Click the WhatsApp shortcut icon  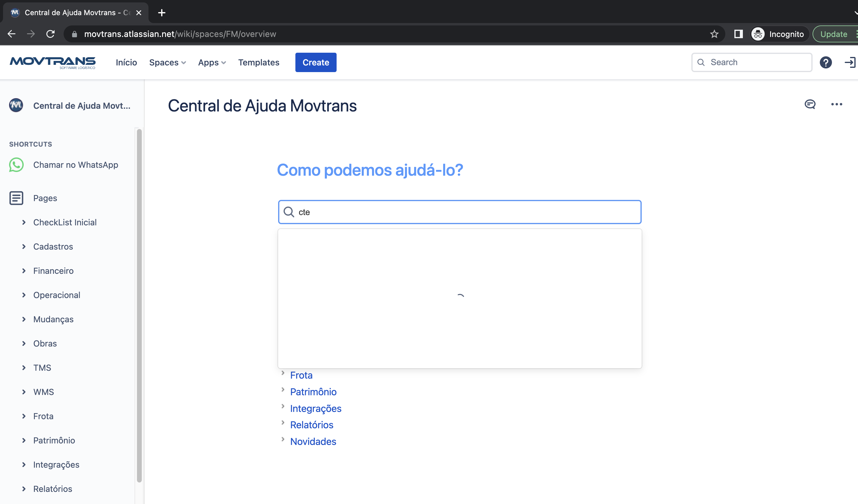(x=16, y=165)
